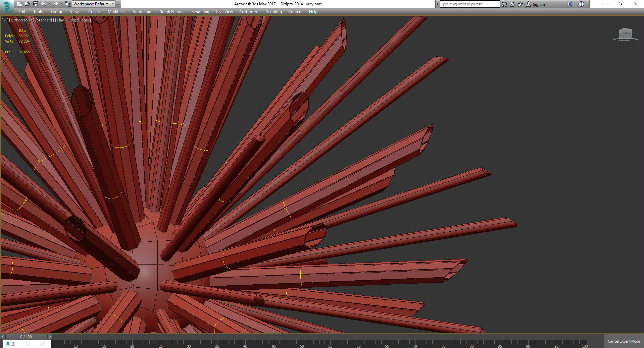The image size is (644, 348).
Task: Expand the undo history dropdown arrow
Action: [49, 4]
